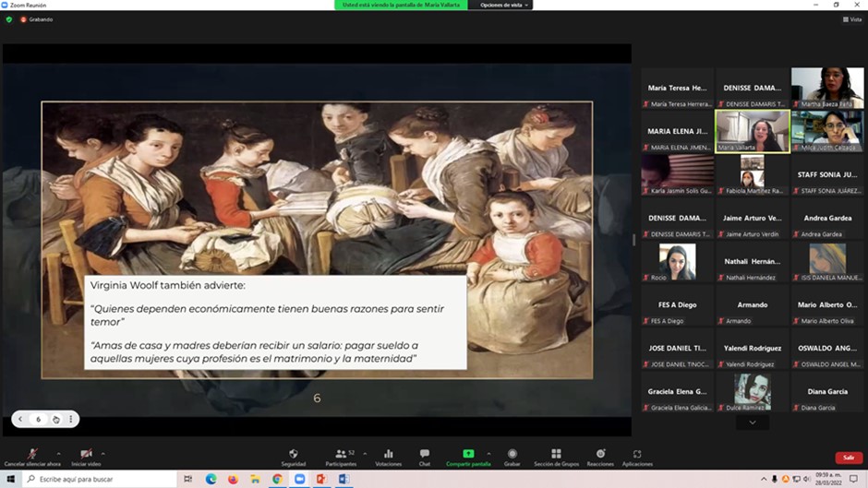
Task: Open PowerPoint from the taskbar
Action: [321, 479]
